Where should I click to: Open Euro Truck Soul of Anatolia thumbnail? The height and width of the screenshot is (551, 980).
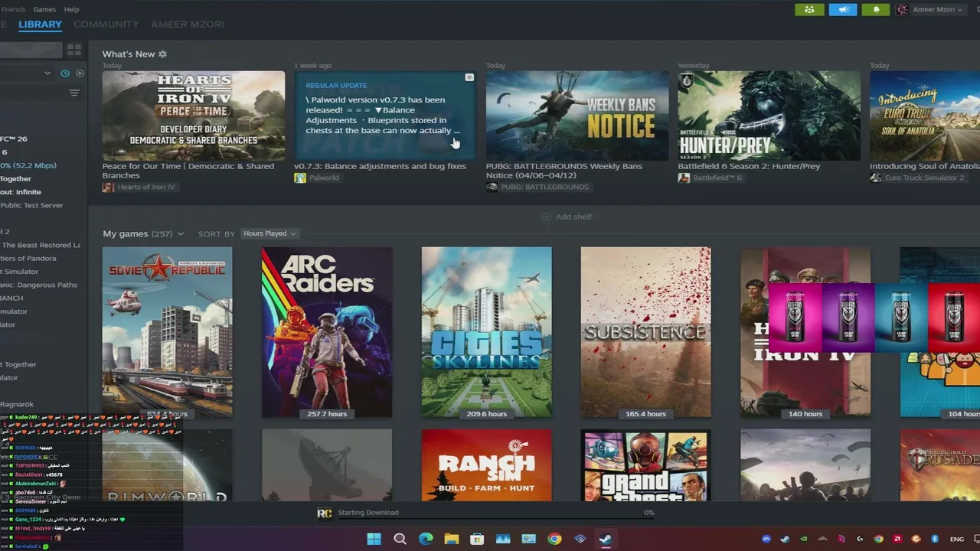click(925, 116)
